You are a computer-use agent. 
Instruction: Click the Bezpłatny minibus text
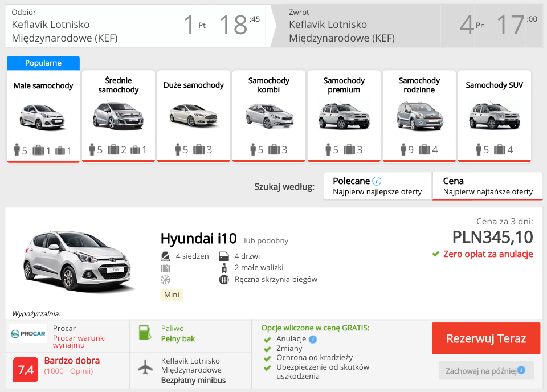193,380
